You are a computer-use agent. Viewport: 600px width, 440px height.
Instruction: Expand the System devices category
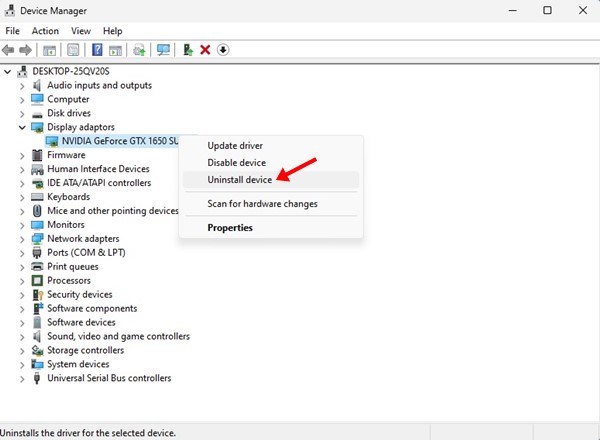[x=22, y=365]
